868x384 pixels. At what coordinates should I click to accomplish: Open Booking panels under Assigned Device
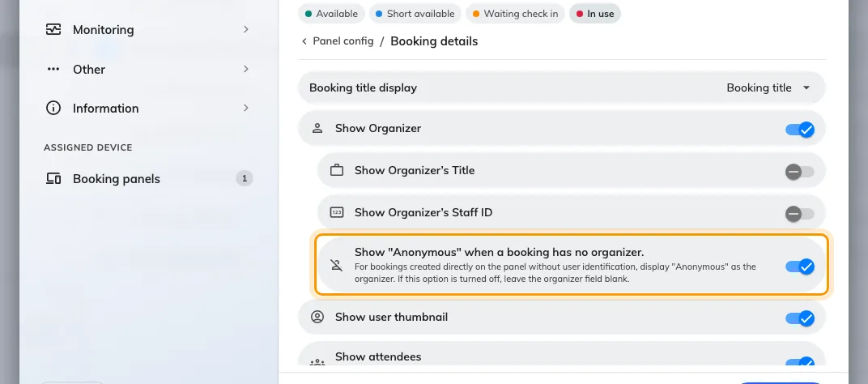(x=148, y=178)
